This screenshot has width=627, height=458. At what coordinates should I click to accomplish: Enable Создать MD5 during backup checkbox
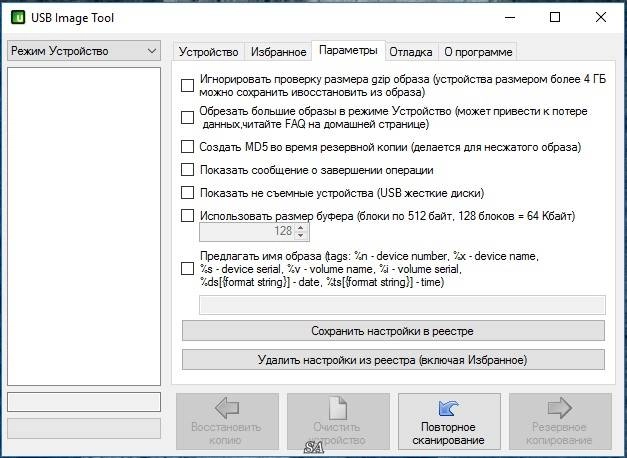coord(187,147)
